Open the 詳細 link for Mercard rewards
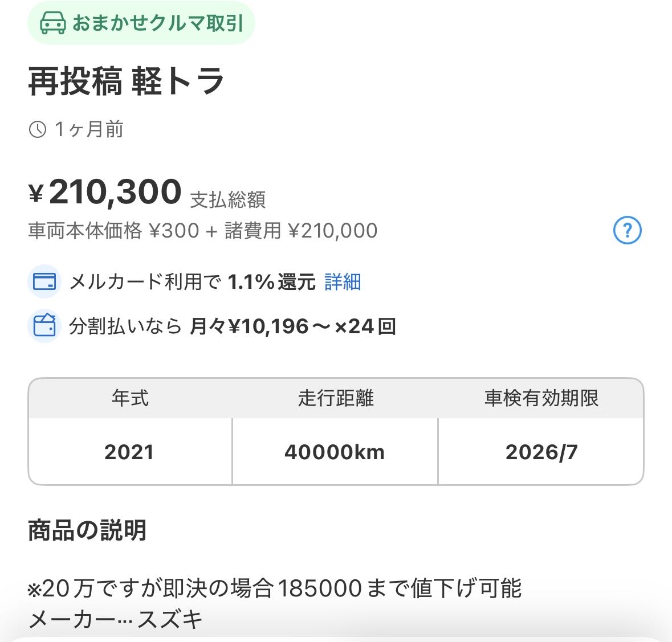The image size is (672, 642). (x=343, y=282)
